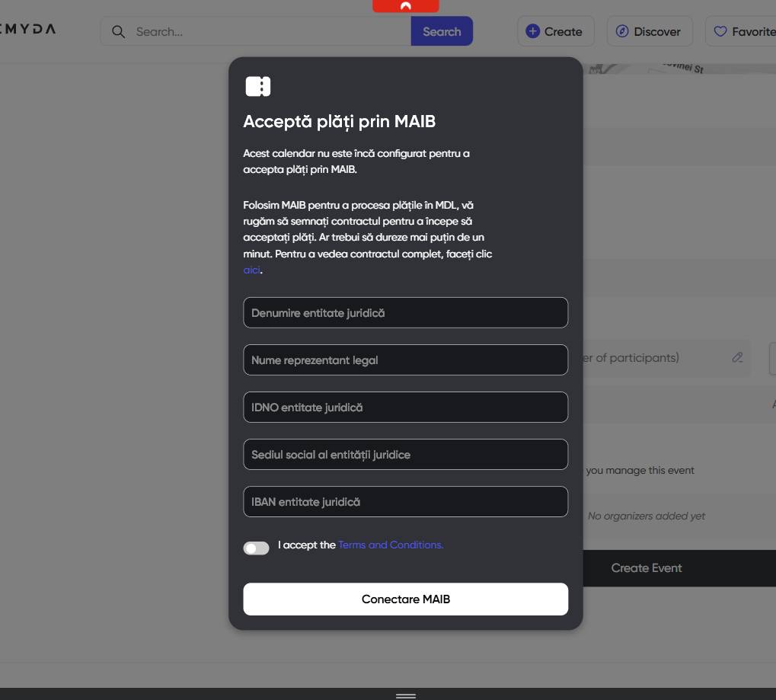The width and height of the screenshot is (776, 700).
Task: Click the Conectare MAIB button
Action: pyautogui.click(x=405, y=599)
